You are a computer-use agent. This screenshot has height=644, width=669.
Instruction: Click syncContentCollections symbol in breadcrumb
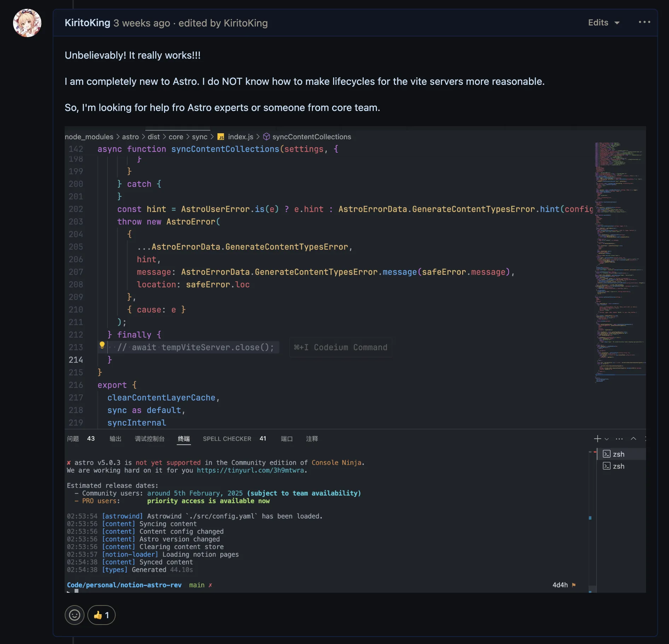click(311, 137)
